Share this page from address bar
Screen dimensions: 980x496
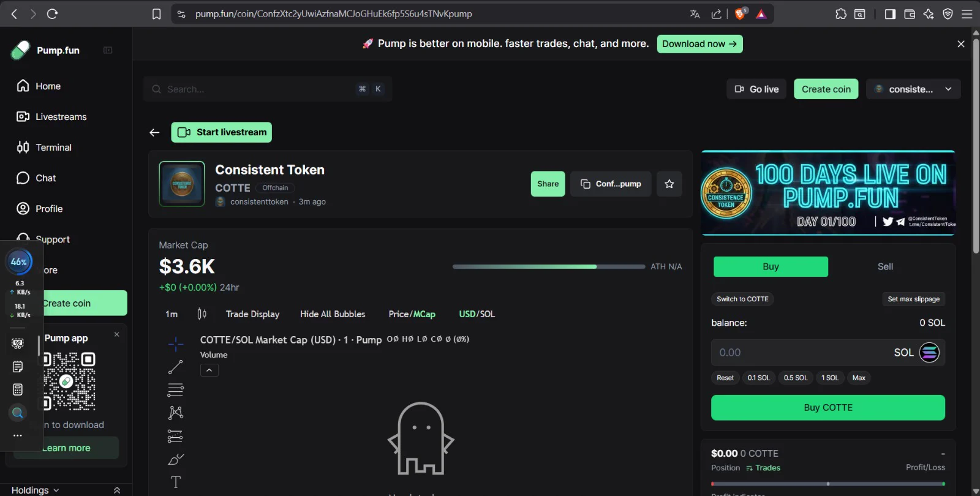tap(716, 13)
